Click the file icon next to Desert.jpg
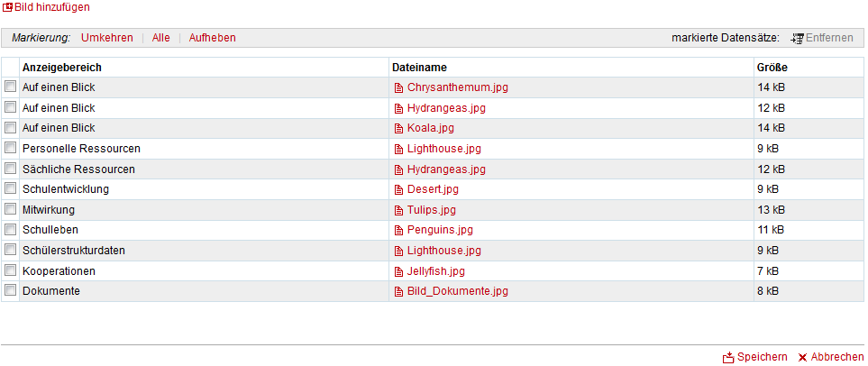The image size is (868, 366). point(398,190)
